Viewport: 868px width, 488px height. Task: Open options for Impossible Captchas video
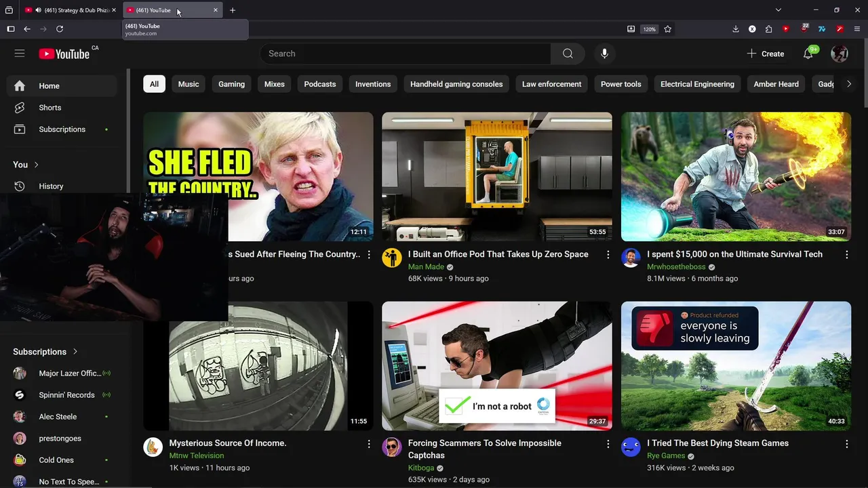click(608, 444)
